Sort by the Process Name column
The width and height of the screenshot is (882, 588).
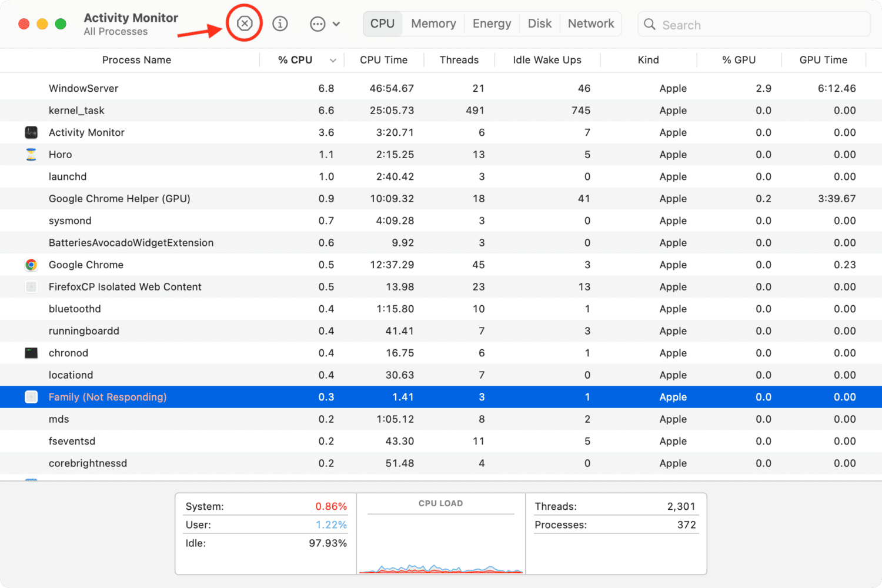click(136, 60)
